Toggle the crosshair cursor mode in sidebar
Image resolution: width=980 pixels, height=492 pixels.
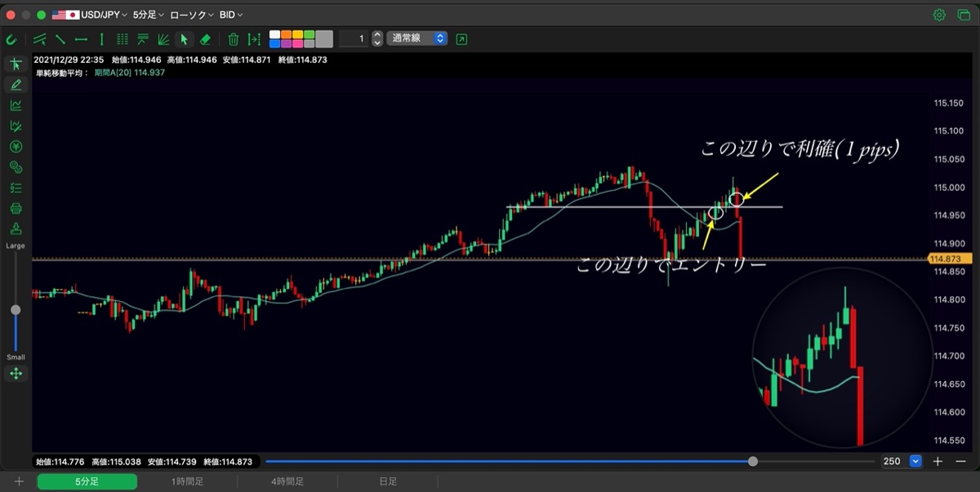16,64
